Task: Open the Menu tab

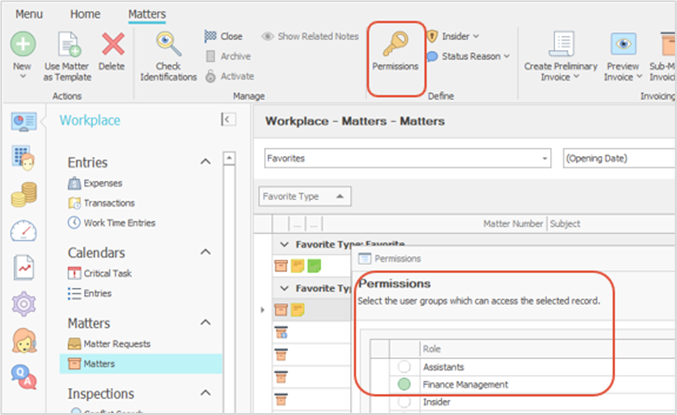Action: (28, 14)
